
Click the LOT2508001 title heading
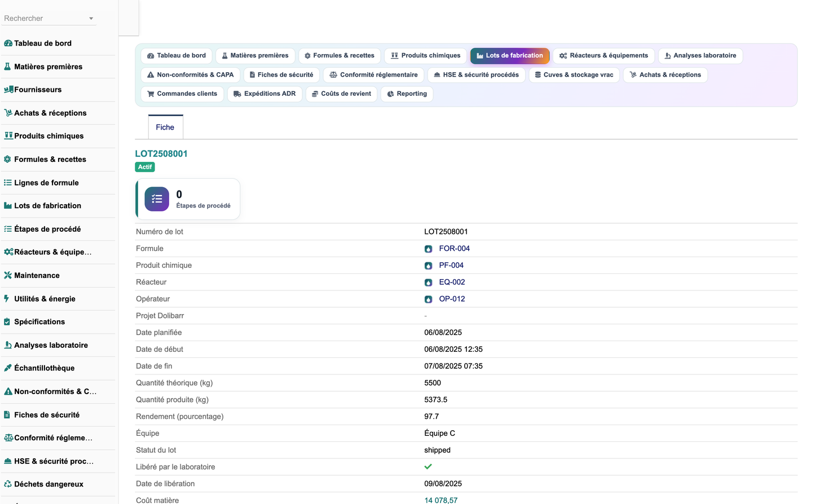(x=161, y=154)
